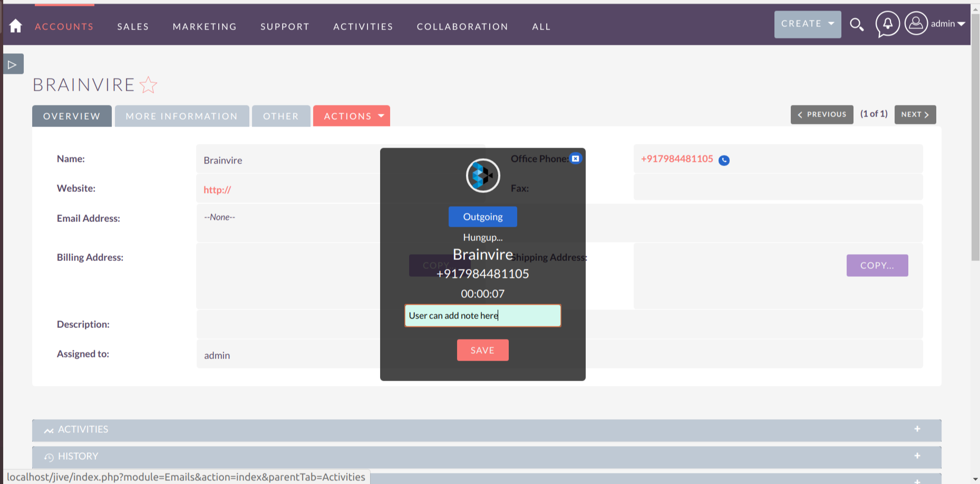Click the 00:00:07 call timer
Image resolution: width=980 pixels, height=484 pixels.
(x=483, y=294)
